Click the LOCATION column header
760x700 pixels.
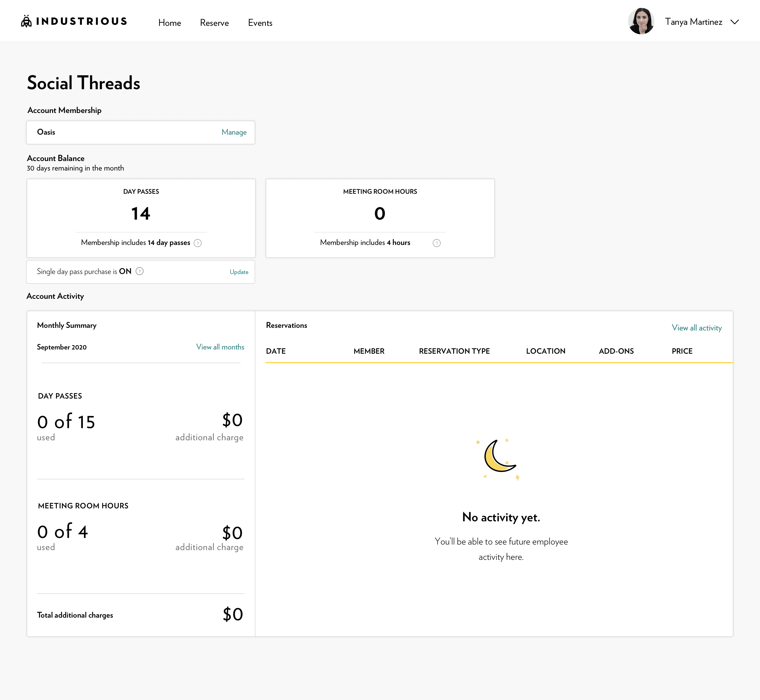point(546,351)
